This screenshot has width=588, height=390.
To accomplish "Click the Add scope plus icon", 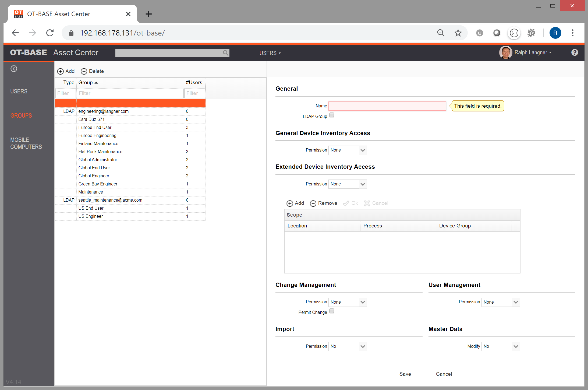I will pos(290,203).
